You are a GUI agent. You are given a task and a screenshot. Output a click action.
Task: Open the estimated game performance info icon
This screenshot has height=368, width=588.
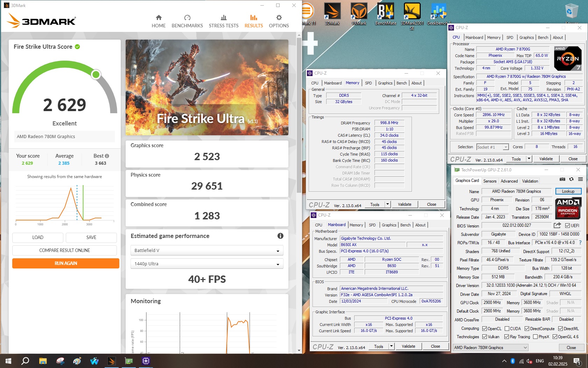[x=280, y=236]
